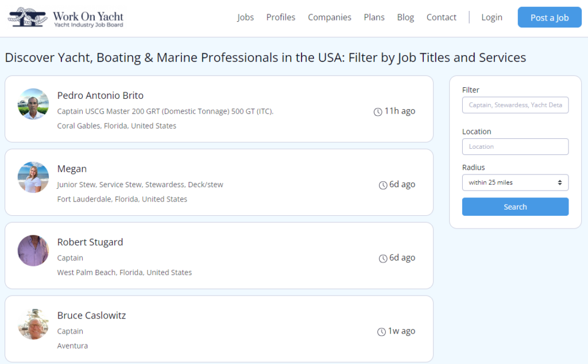Click 'Junior Stew, Service Stew, Stewardess, Deck/stew' text
This screenshot has width=588, height=364.
pyautogui.click(x=140, y=184)
